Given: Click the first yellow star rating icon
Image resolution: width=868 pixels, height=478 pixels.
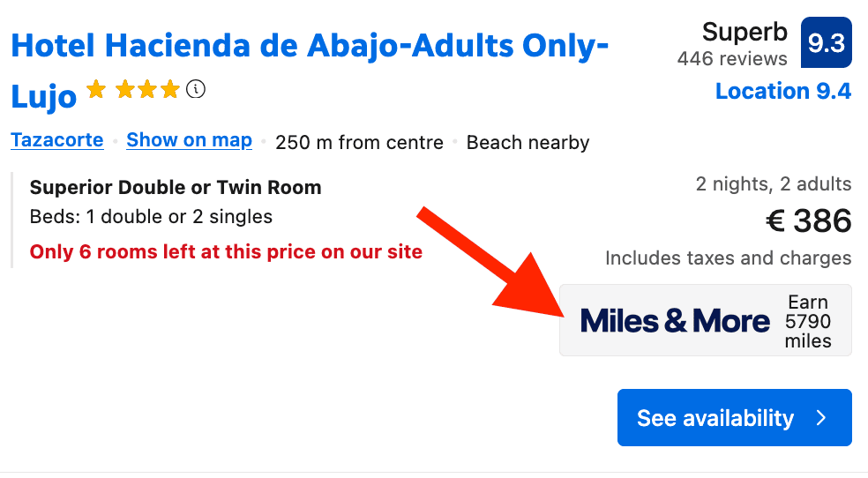Looking at the screenshot, I should pyautogui.click(x=96, y=89).
